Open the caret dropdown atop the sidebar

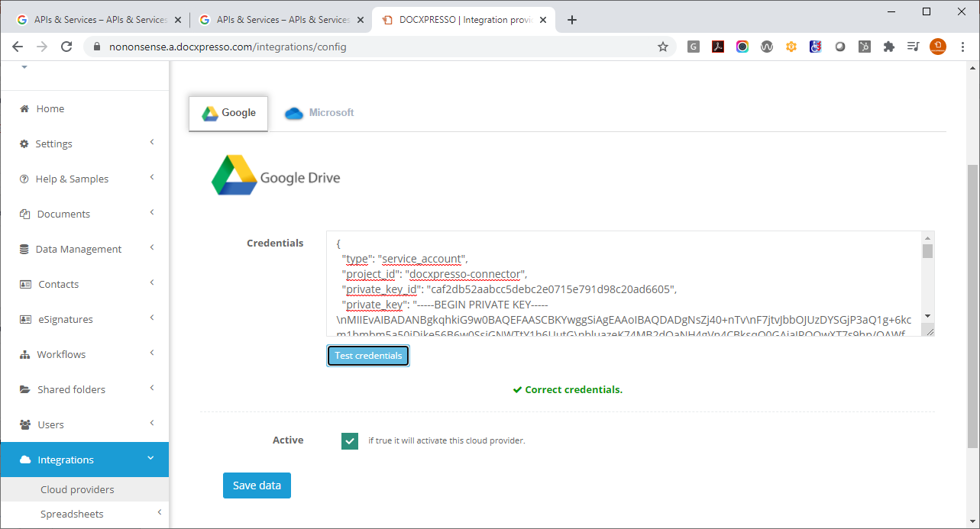coord(24,67)
